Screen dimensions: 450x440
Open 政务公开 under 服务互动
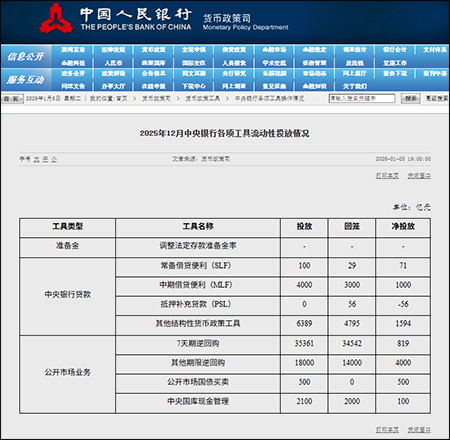[73, 73]
